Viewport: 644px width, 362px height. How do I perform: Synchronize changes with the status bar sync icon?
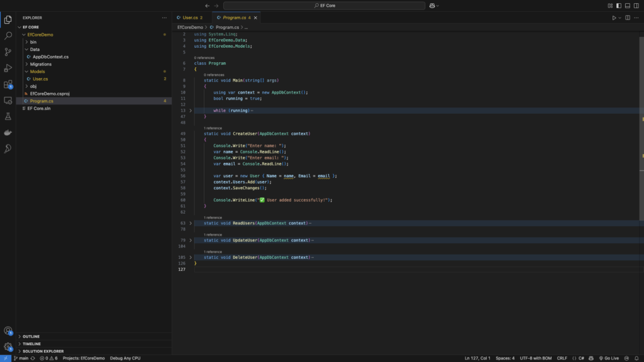coord(33,358)
